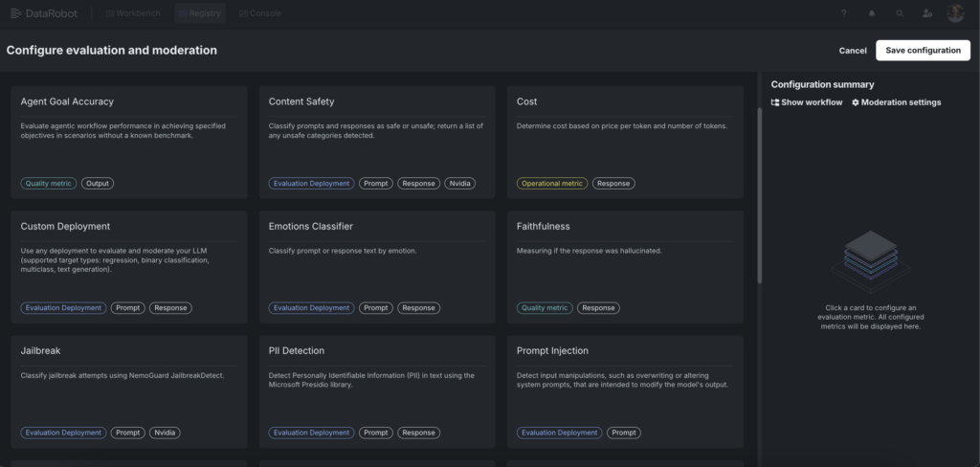The height and width of the screenshot is (467, 980).
Task: Select the Agent Goal Accuracy card
Action: pos(128,142)
